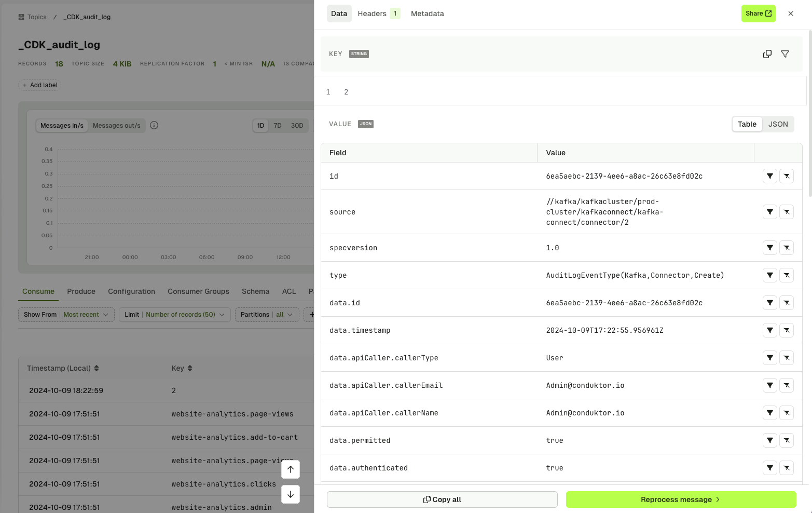
Task: Apply include filter on the callerName row
Action: tap(770, 413)
